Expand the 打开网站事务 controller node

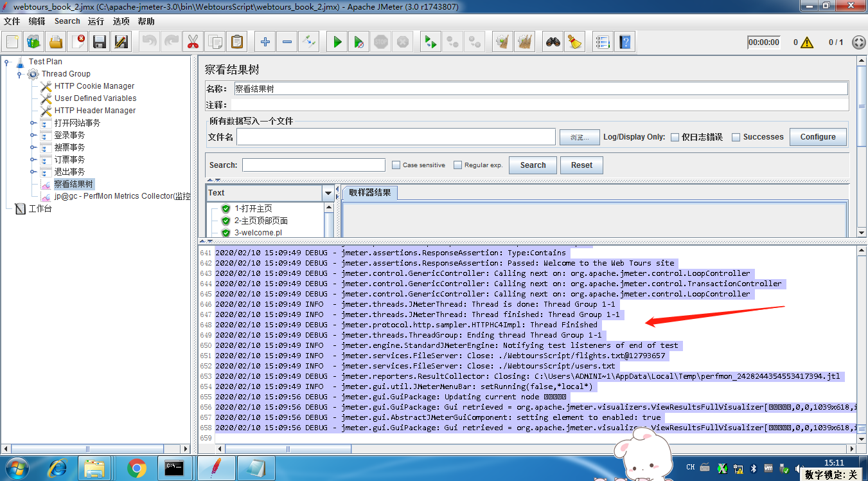[33, 123]
